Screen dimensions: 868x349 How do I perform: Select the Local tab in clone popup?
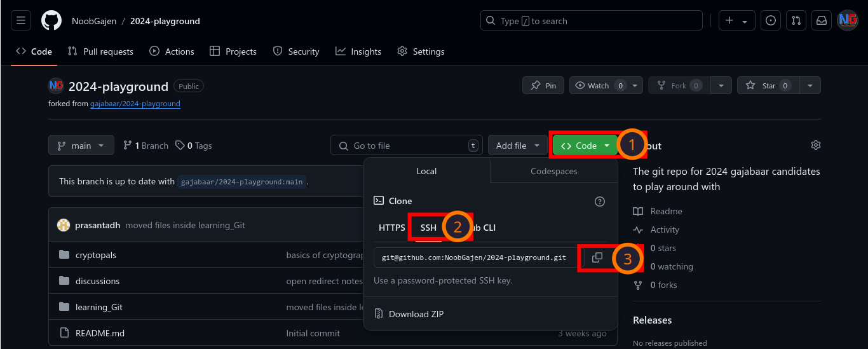(426, 171)
